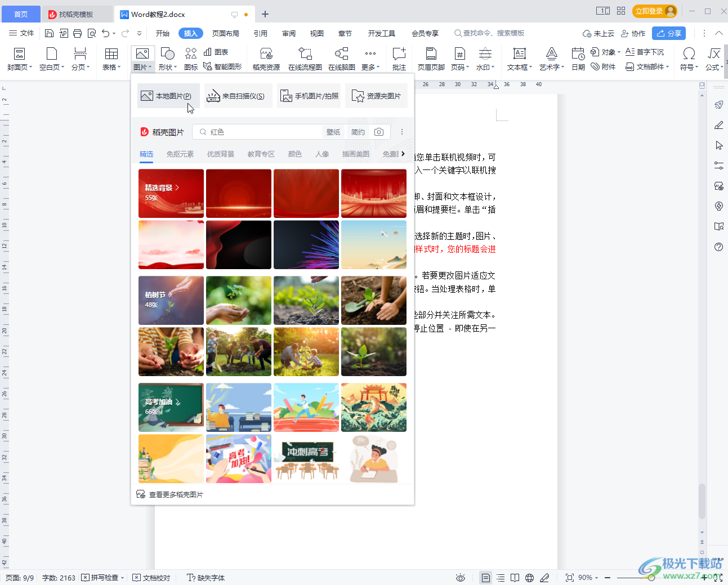Open 稻壳资源 resources
This screenshot has width=728, height=585.
click(266, 59)
